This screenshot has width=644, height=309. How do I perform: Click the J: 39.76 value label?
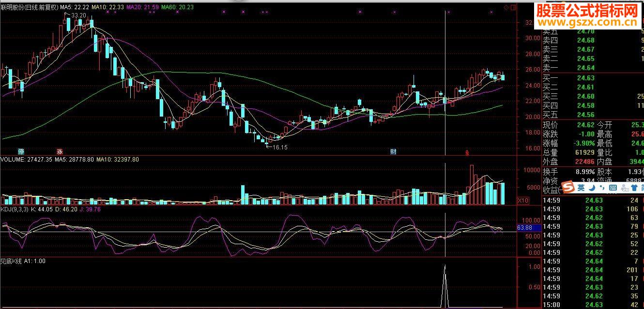91,209
